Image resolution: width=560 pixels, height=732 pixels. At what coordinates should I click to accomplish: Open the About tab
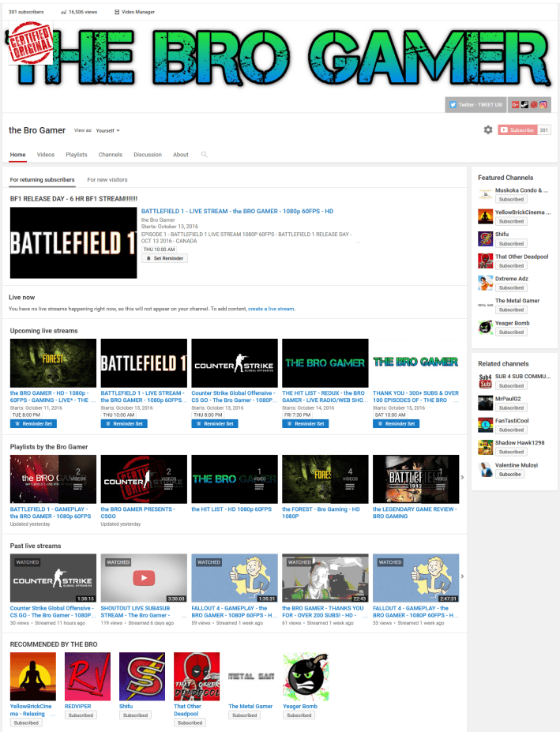pyautogui.click(x=181, y=155)
